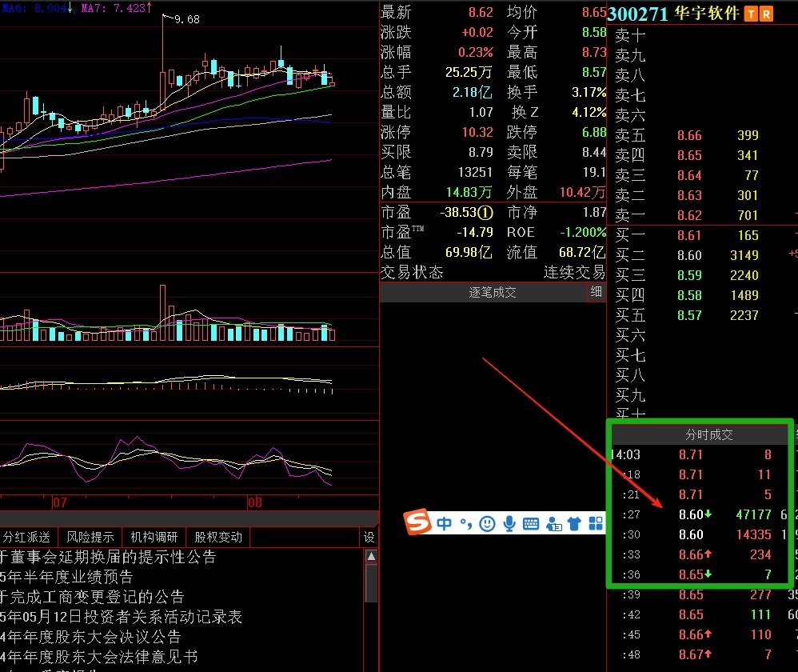This screenshot has width=798, height=672.
Task: Click stock code 300271 title
Action: click(638, 14)
